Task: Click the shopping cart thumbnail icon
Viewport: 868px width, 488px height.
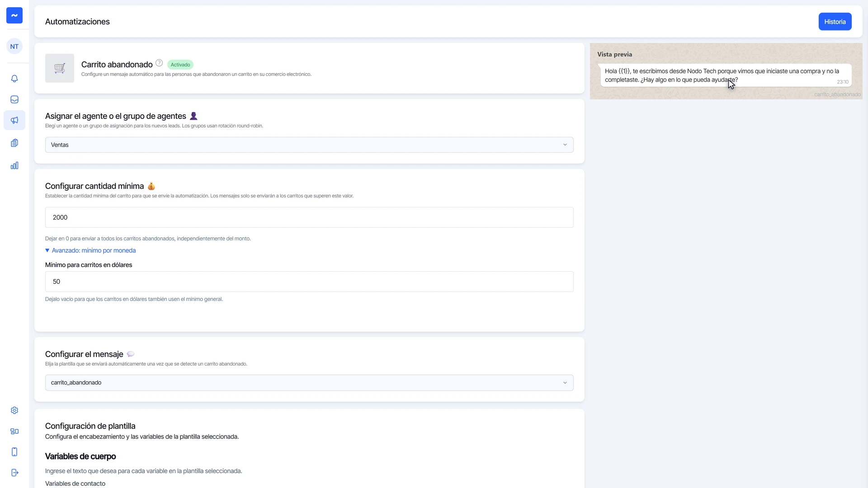Action: pyautogui.click(x=60, y=68)
